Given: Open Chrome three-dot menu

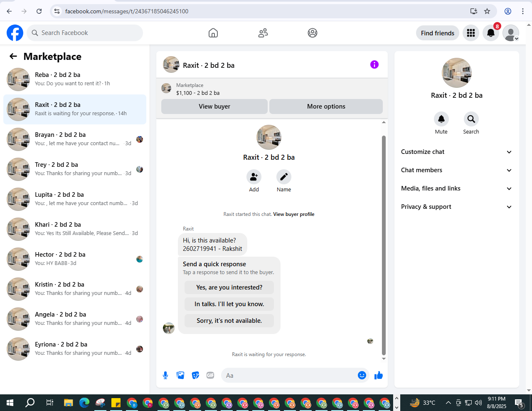Looking at the screenshot, I should (x=523, y=11).
